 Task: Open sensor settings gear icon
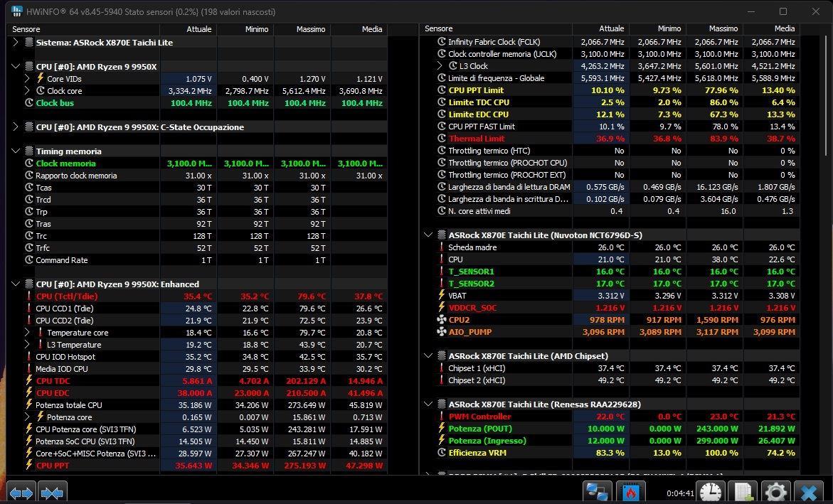775,493
